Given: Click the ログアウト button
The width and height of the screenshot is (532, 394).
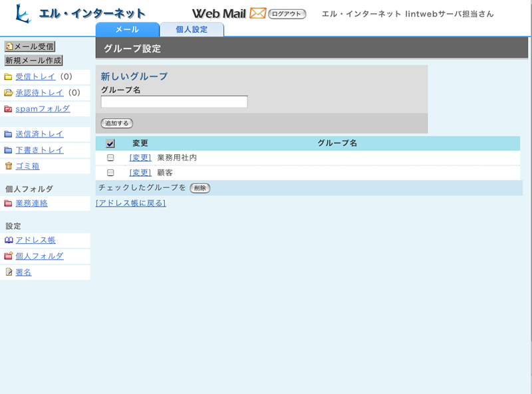Looking at the screenshot, I should 287,14.
